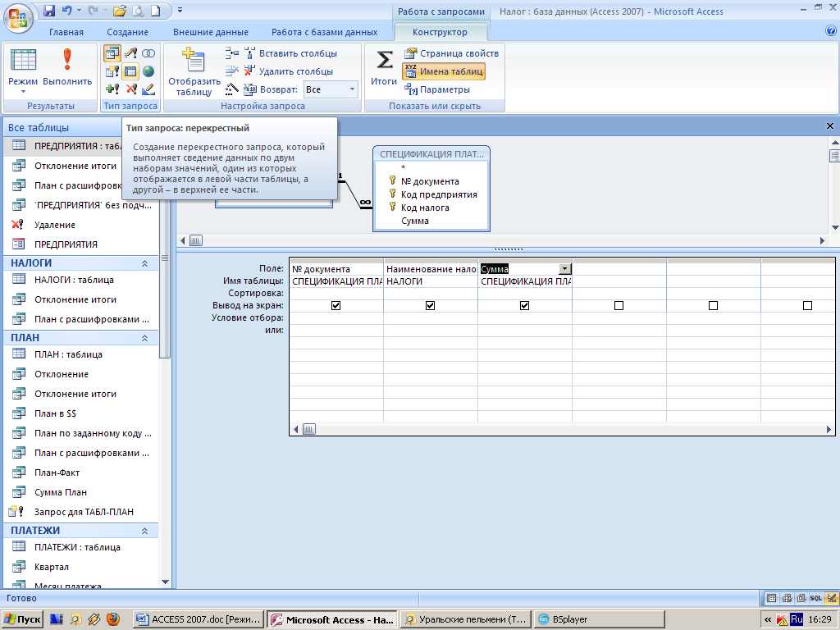Uncheck display for № документа column
Screen dimensions: 840x630
pos(336,305)
